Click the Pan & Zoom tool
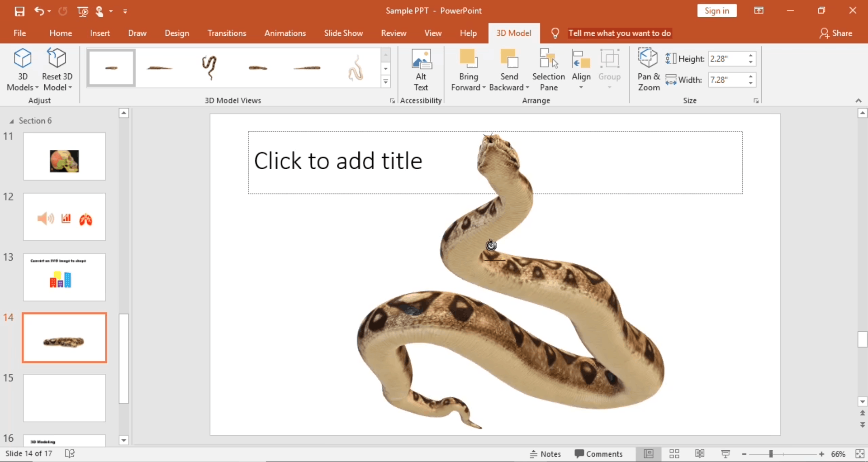Image resolution: width=868 pixels, height=462 pixels. tap(648, 70)
